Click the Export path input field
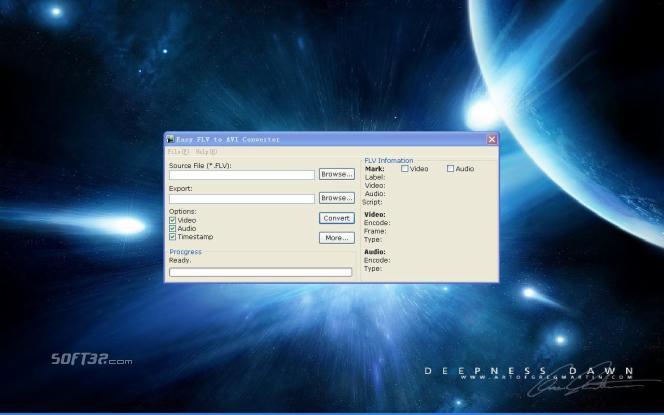Viewport: 664px width, 415px height. tap(242, 199)
